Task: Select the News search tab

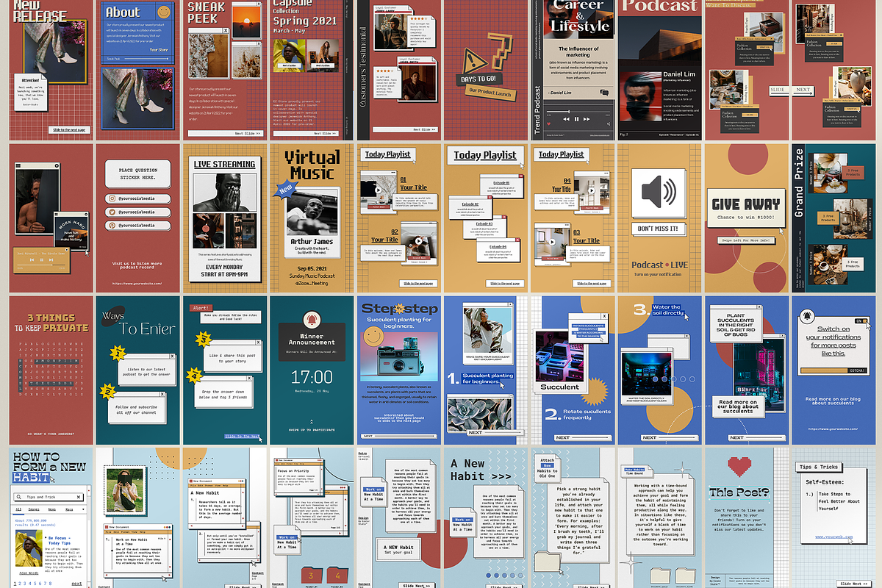Action: pyautogui.click(x=51, y=509)
